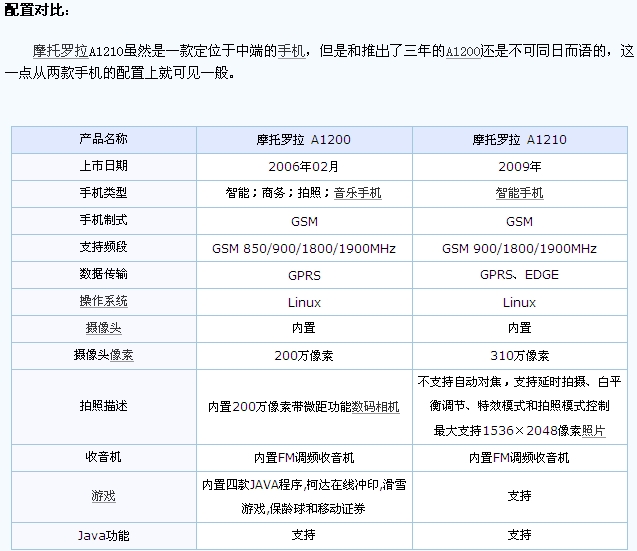Click the 不支持自动对焦 description cell
This screenshot has width=637, height=551.
(520, 406)
